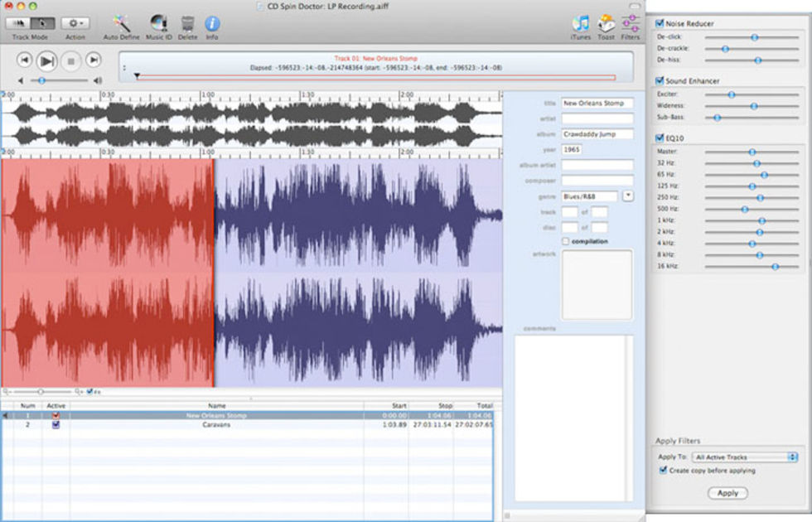Expand the genre dropdown arrow
Viewport: 812px width, 522px height.
(627, 196)
